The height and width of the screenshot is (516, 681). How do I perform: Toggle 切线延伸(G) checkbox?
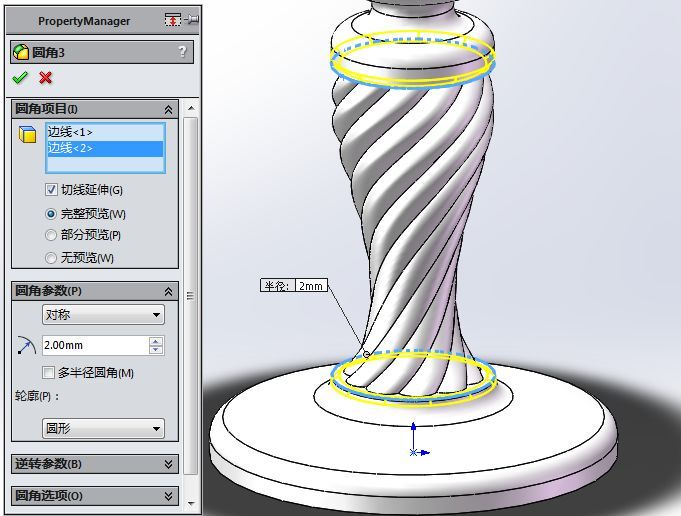[x=51, y=190]
